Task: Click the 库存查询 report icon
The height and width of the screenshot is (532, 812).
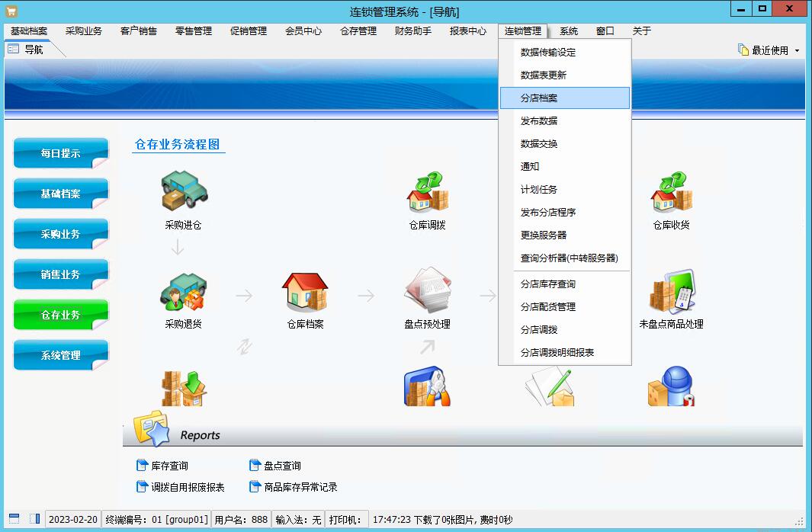Action: tap(142, 465)
